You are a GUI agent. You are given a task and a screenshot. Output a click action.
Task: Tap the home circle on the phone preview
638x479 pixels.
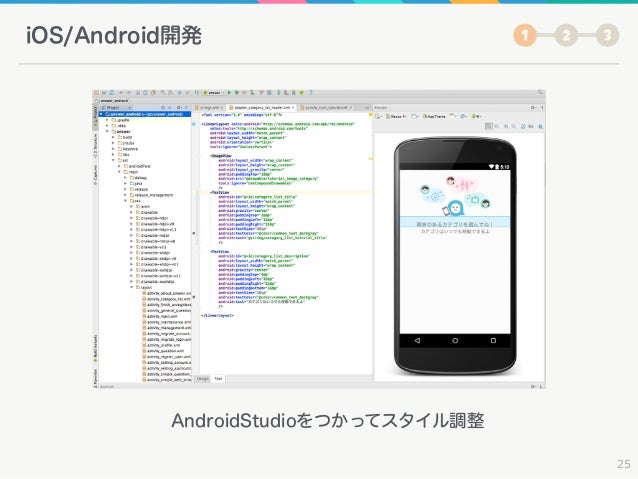455,341
